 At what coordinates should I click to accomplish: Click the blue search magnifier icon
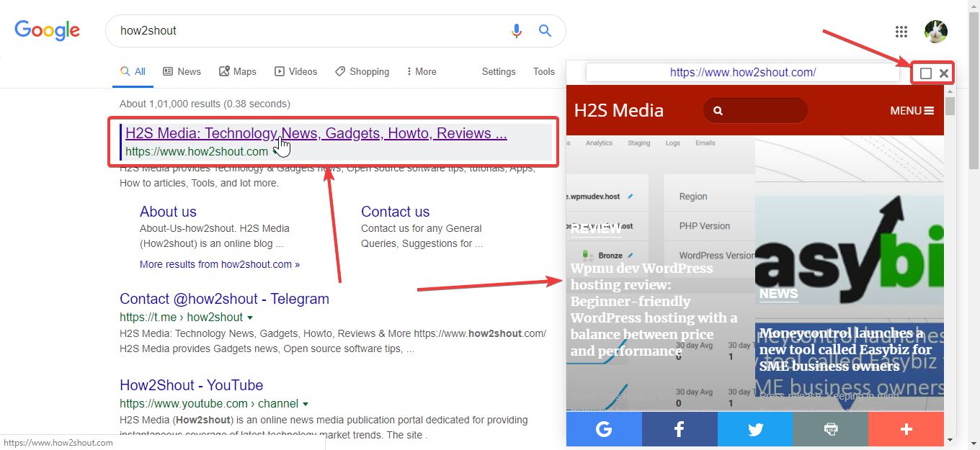545,31
